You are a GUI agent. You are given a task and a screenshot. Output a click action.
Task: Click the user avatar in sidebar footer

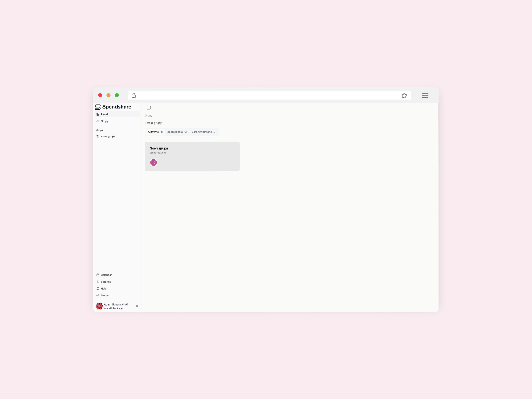99,306
